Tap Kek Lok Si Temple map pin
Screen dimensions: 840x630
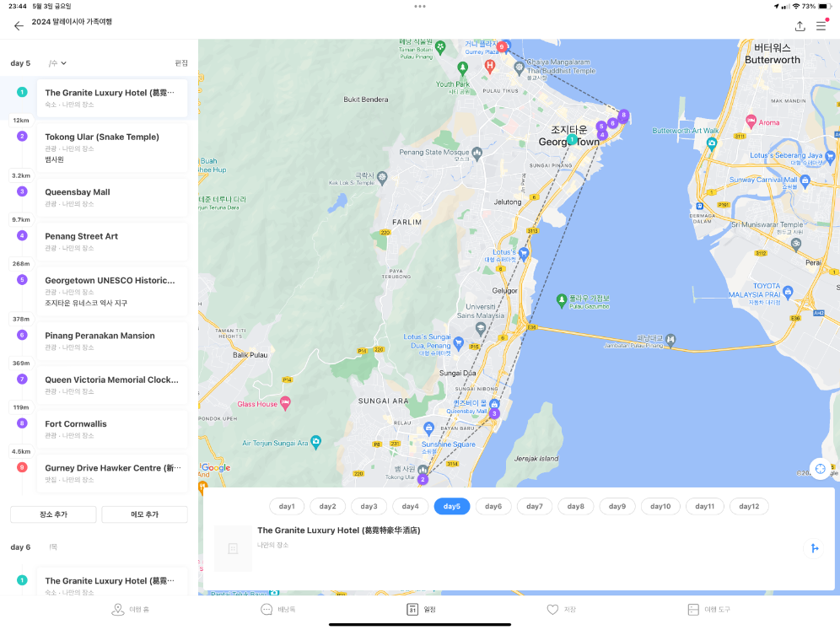pyautogui.click(x=382, y=177)
